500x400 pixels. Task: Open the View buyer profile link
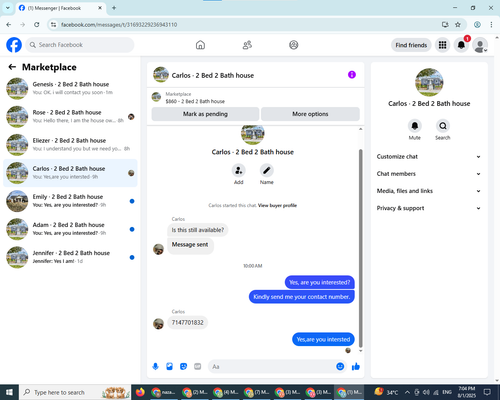pos(277,205)
